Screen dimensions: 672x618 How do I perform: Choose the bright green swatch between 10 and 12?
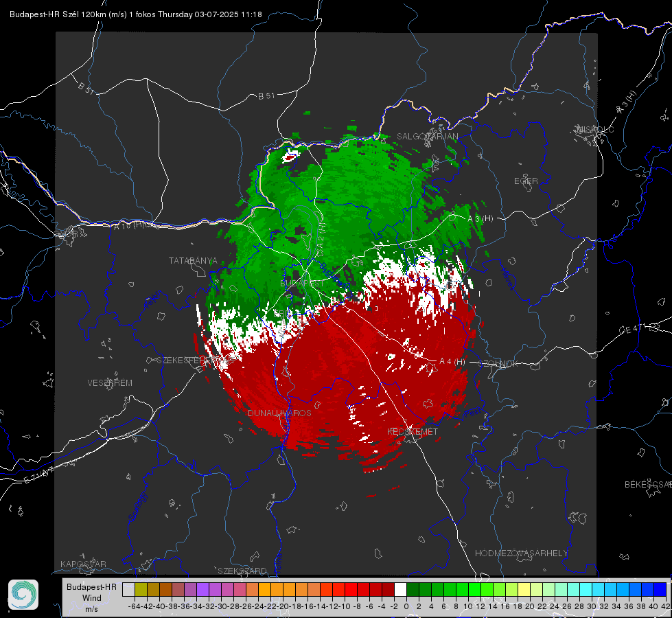point(474,589)
